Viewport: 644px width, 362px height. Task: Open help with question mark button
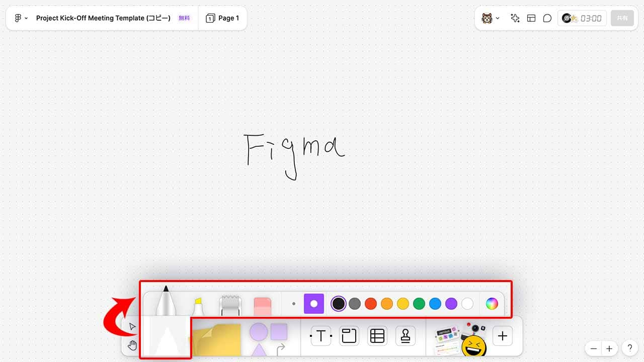[629, 348]
